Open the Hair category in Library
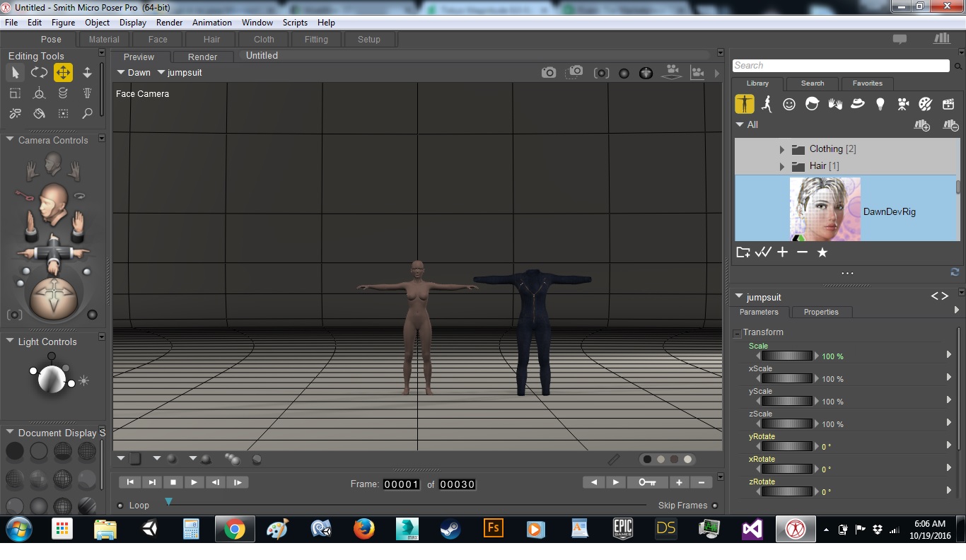The image size is (966, 560). click(x=812, y=105)
